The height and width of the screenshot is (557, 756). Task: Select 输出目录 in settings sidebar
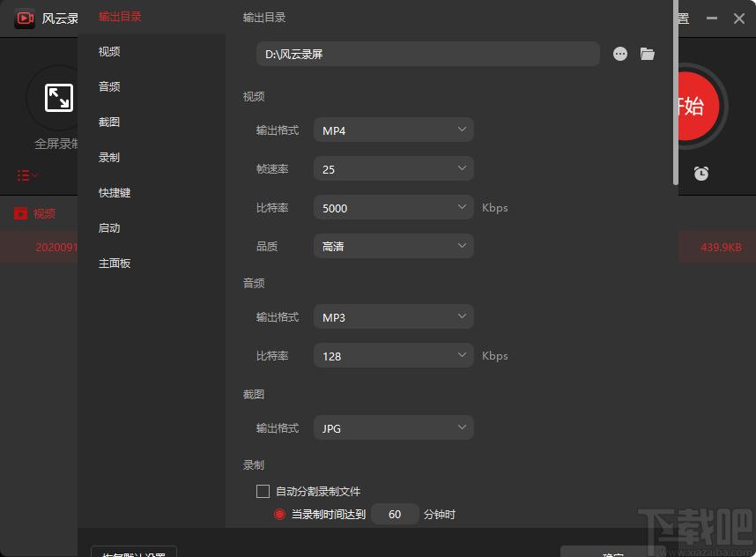(x=120, y=17)
